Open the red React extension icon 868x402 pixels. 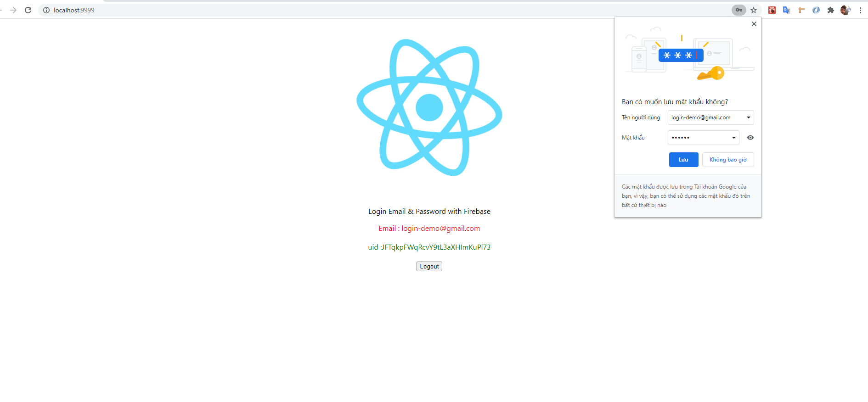click(x=772, y=10)
